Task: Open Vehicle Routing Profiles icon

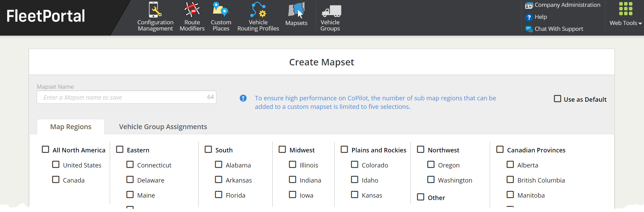Action: (x=258, y=10)
